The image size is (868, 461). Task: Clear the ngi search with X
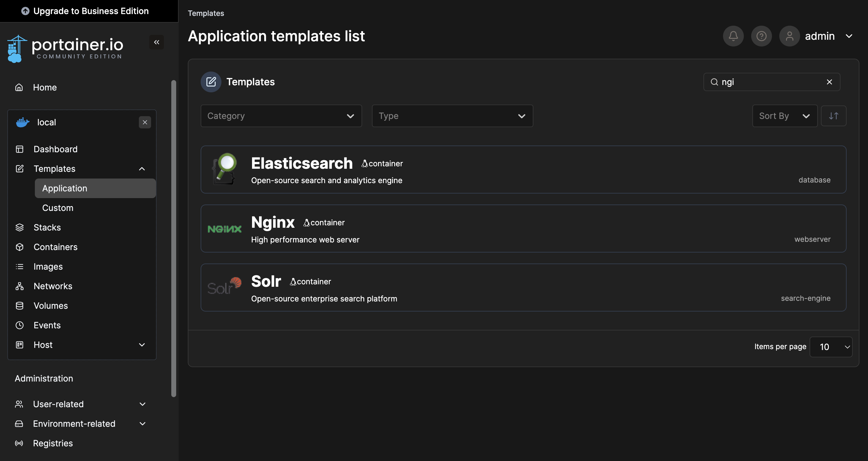829,82
